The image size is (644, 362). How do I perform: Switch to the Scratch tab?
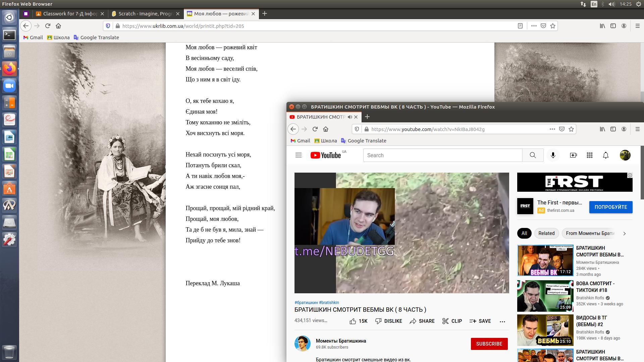pyautogui.click(x=145, y=14)
